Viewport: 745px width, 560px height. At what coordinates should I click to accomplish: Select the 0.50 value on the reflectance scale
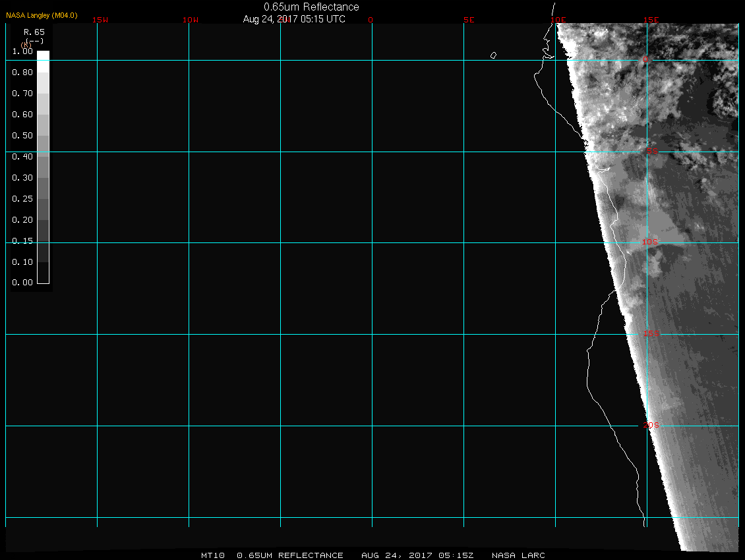(x=22, y=136)
